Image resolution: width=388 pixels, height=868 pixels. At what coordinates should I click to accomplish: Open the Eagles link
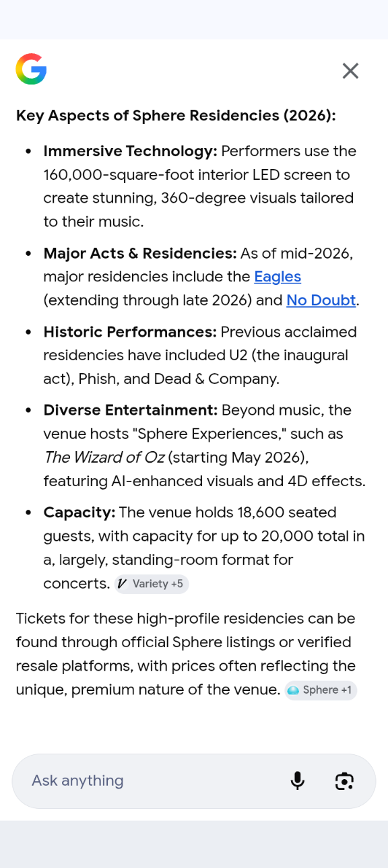[x=278, y=277]
